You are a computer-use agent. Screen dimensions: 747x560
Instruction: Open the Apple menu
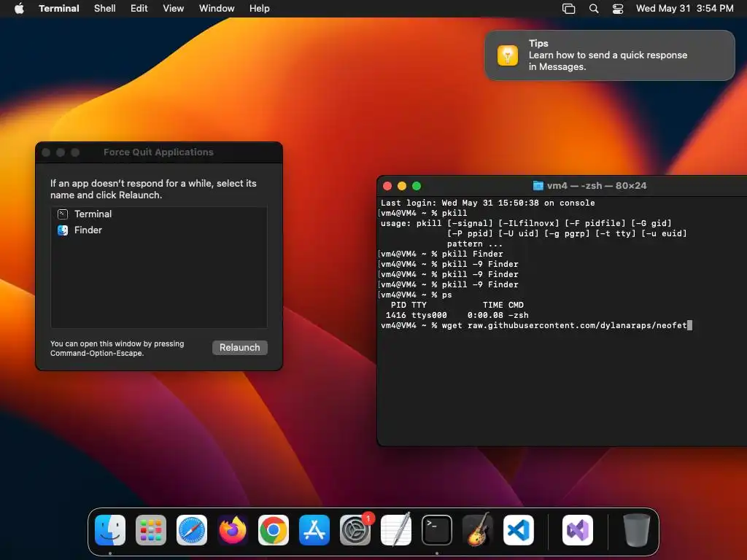click(19, 8)
